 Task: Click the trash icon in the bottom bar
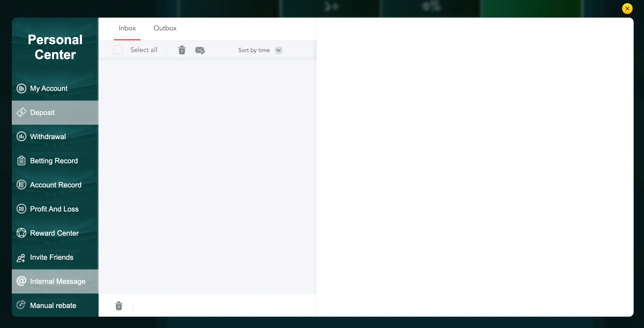pos(119,306)
